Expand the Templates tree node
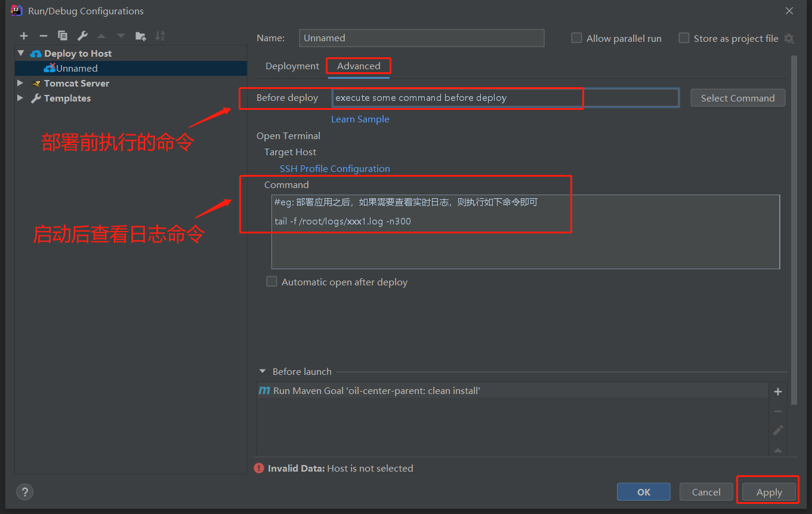This screenshot has height=514, width=812. pyautogui.click(x=20, y=98)
